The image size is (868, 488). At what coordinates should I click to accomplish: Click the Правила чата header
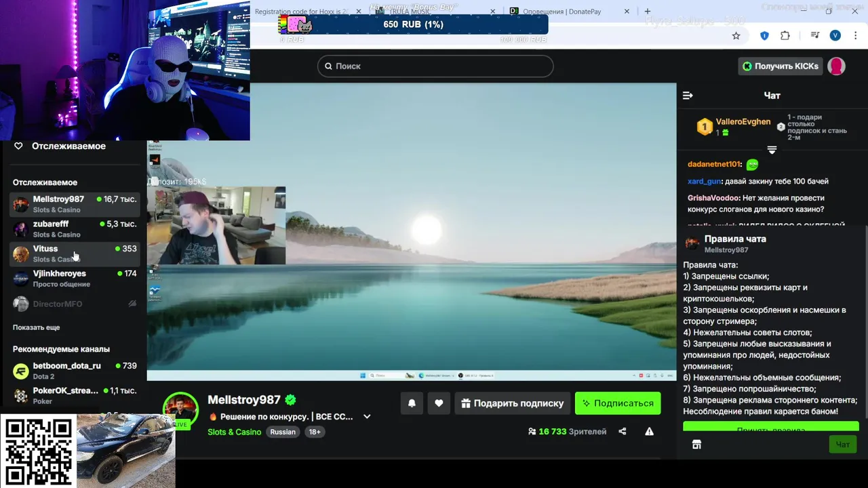pyautogui.click(x=735, y=239)
